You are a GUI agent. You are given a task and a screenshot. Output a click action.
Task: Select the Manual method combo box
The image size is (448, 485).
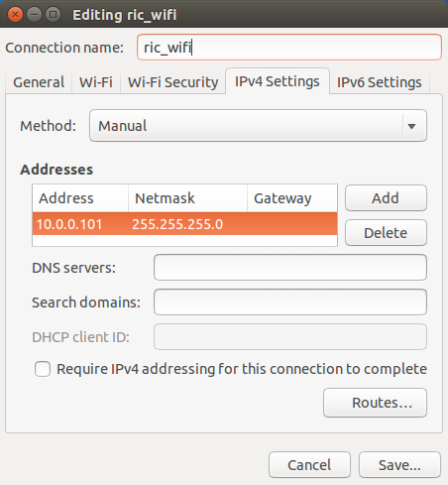tap(258, 126)
